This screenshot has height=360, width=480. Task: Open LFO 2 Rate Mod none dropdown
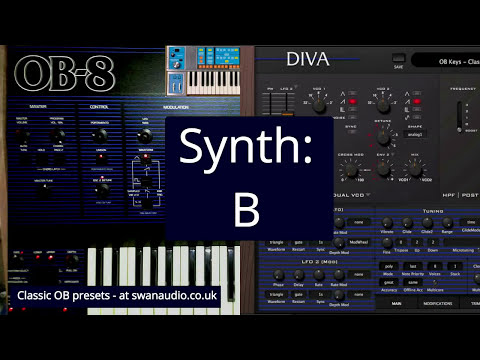click(x=359, y=274)
